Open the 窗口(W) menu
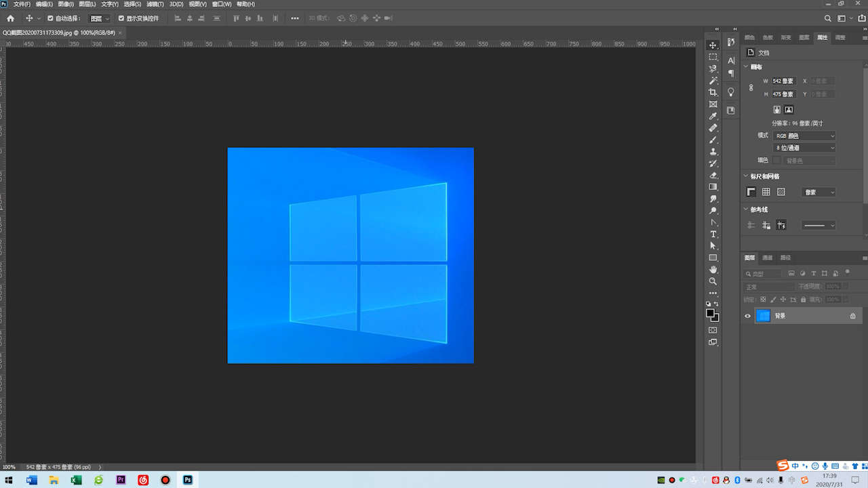868x488 pixels. coord(222,4)
